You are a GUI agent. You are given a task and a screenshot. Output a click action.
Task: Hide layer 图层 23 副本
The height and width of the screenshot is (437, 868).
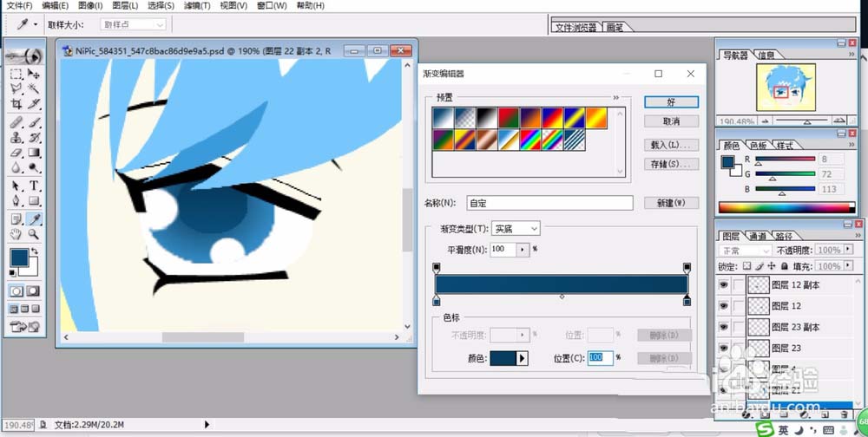(x=723, y=327)
